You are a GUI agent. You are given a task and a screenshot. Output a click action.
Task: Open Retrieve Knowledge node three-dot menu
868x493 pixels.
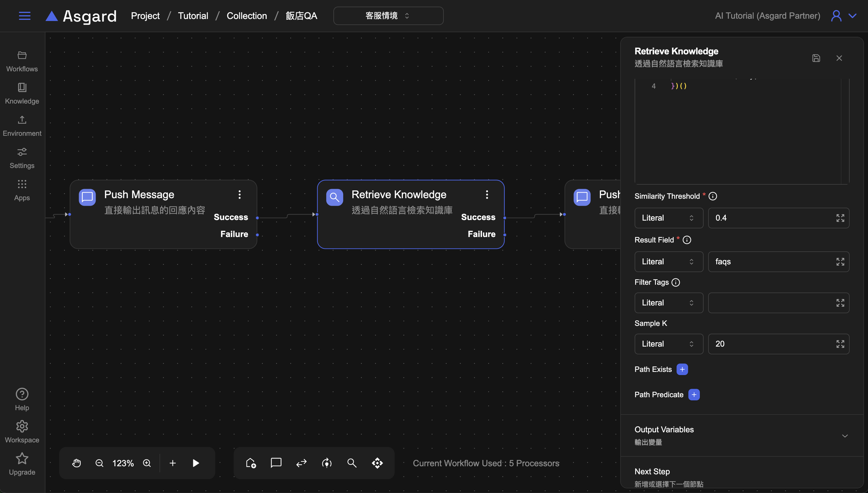coord(487,194)
